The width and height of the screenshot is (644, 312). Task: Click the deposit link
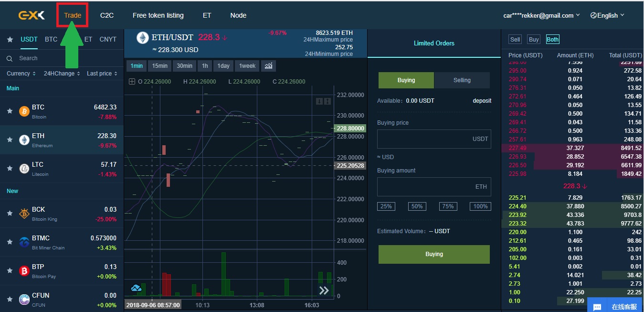(482, 101)
